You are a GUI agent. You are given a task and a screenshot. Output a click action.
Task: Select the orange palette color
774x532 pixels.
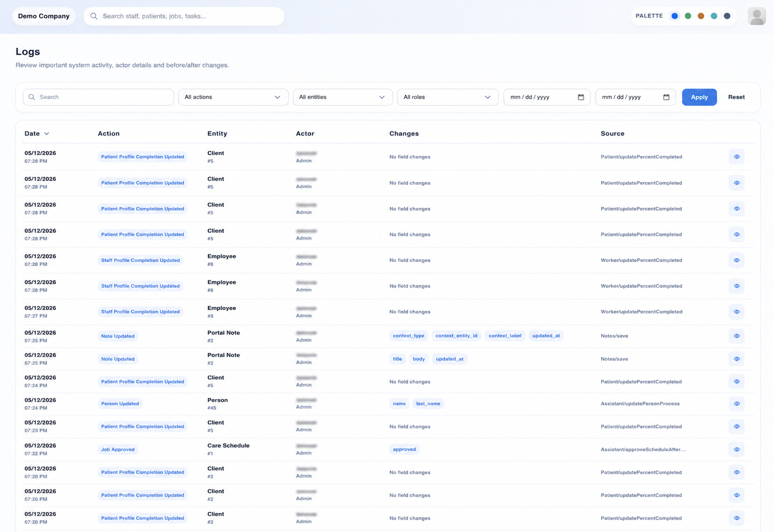(701, 16)
